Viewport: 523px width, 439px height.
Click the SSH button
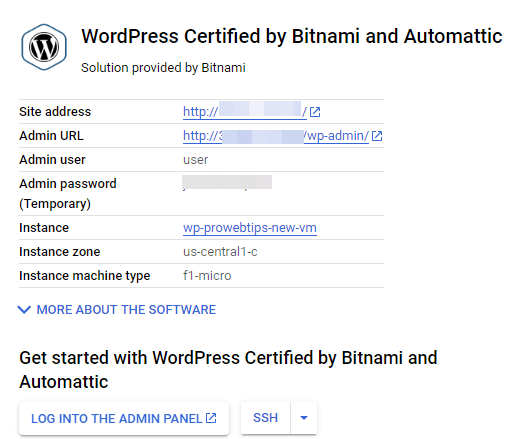click(x=266, y=418)
